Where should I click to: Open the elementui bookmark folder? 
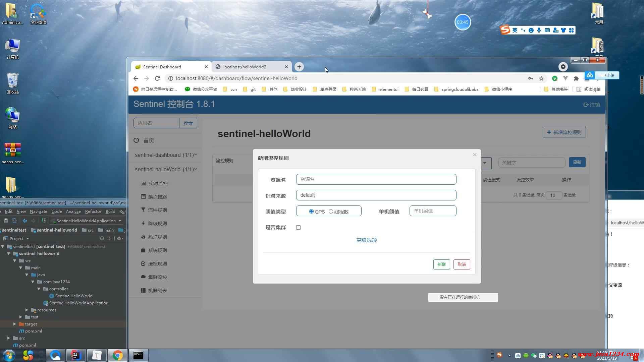click(x=385, y=89)
